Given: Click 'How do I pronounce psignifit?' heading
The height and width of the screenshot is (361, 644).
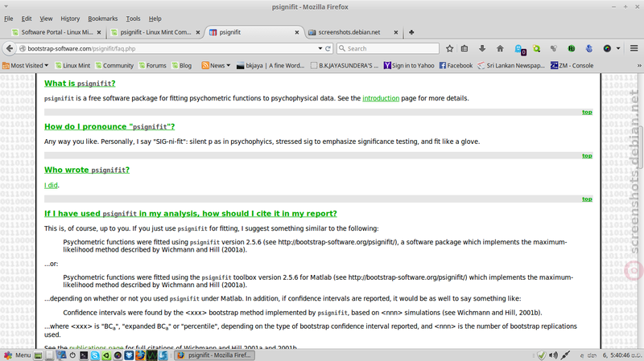Looking at the screenshot, I should [109, 127].
